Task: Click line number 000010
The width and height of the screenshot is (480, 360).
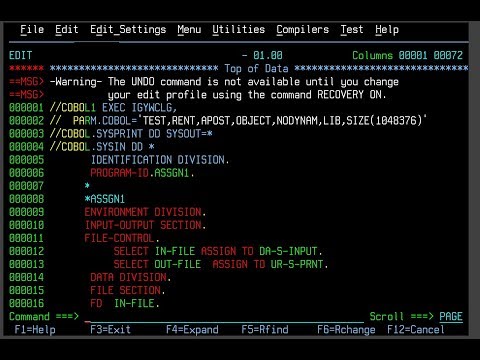Action: (26, 225)
